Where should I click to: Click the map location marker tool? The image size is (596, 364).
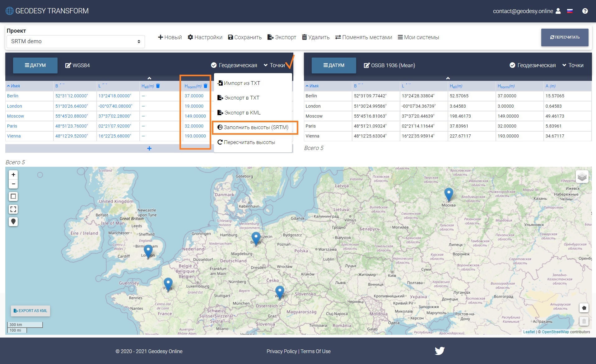[x=13, y=222]
